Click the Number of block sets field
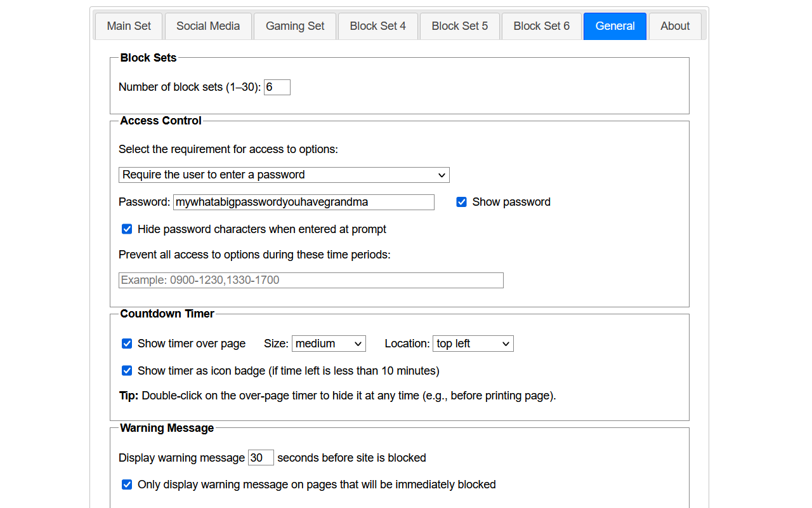 tap(277, 87)
